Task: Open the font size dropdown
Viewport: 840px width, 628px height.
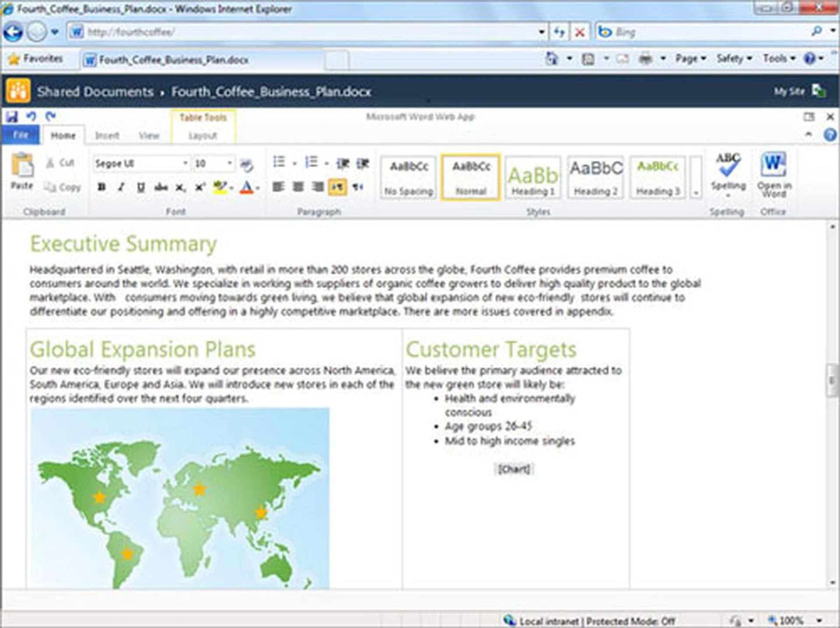Action: (230, 164)
